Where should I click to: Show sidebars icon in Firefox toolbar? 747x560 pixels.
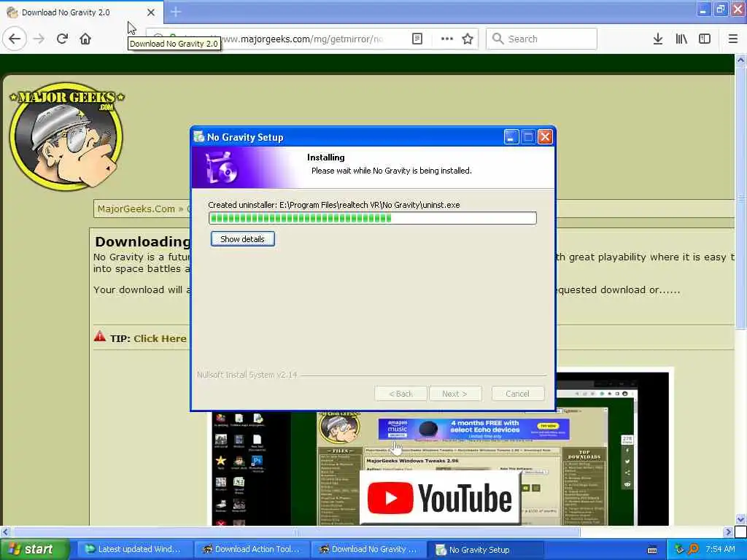(x=705, y=39)
